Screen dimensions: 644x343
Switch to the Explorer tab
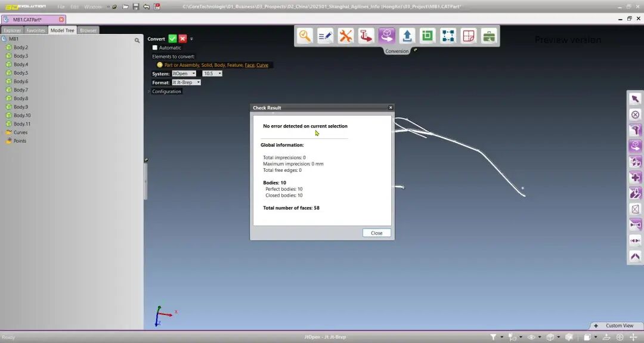13,30
